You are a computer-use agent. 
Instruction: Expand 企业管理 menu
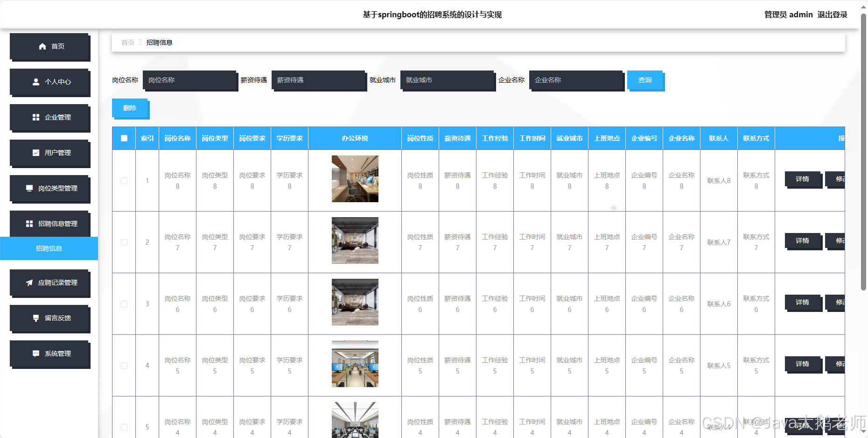click(49, 117)
